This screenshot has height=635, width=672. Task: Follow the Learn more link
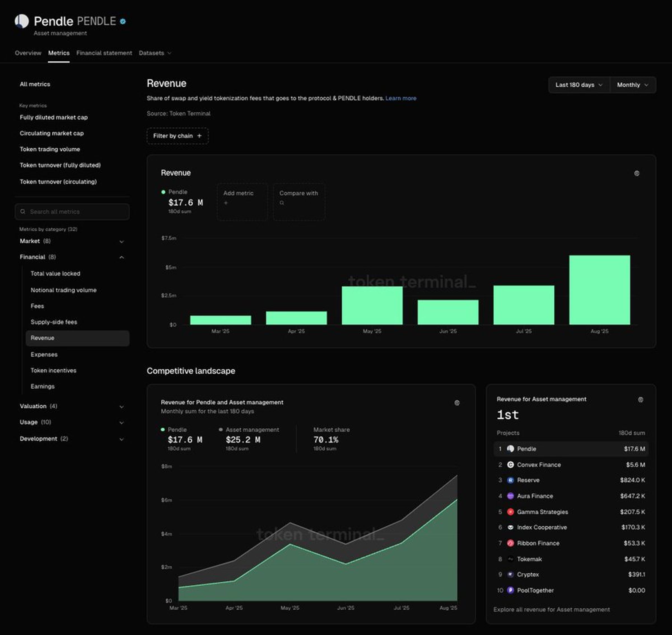pos(401,98)
